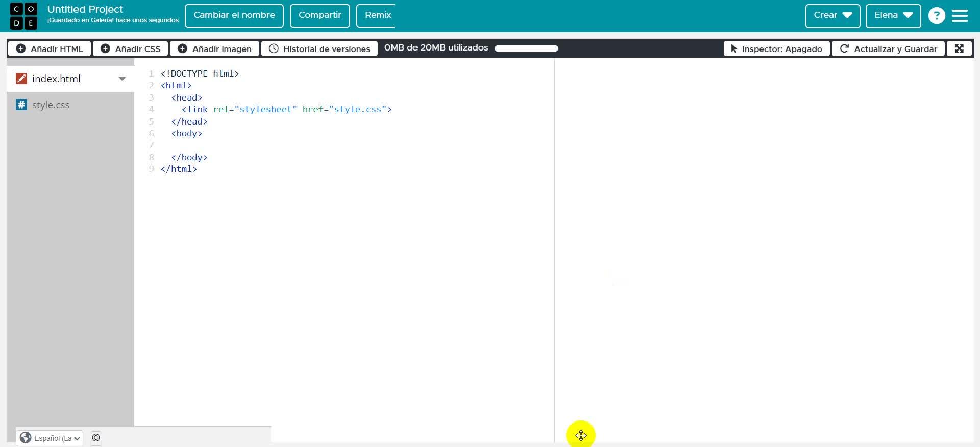Click the opening <html> tag on line 2
Image resolution: width=980 pixels, height=447 pixels.
(x=176, y=85)
